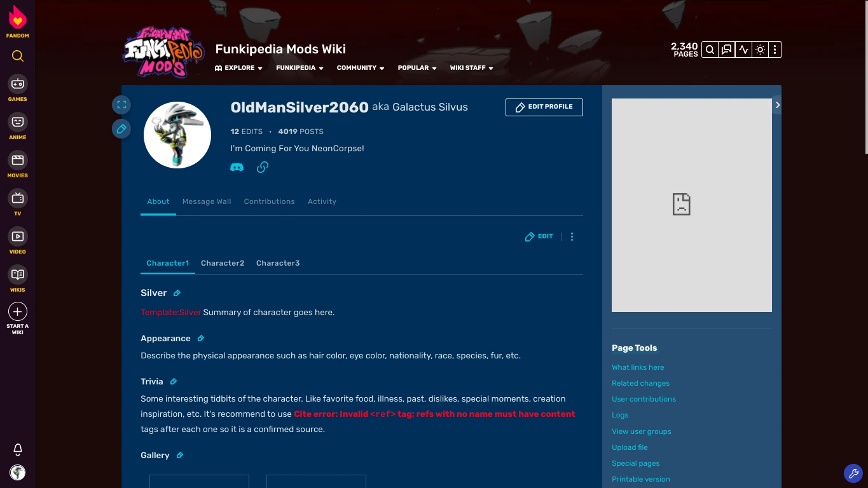Toggle fullscreen view of the profile avatar
868x488 pixels.
121,104
